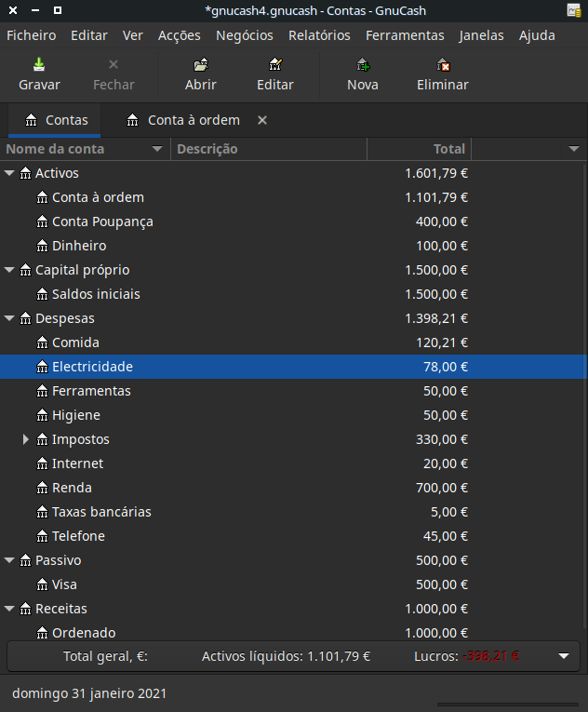The width and height of the screenshot is (588, 712).
Task: Click the Editar account toolbar icon
Action: [275, 65]
